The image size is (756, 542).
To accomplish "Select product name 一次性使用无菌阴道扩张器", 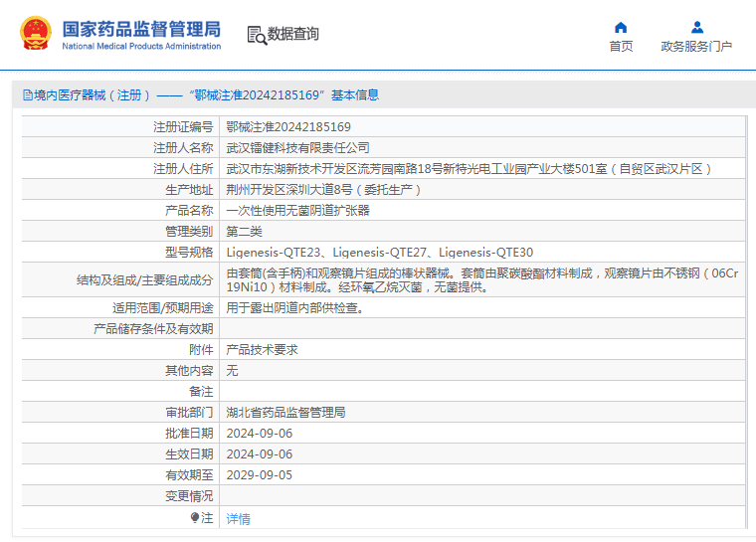I will [x=298, y=210].
